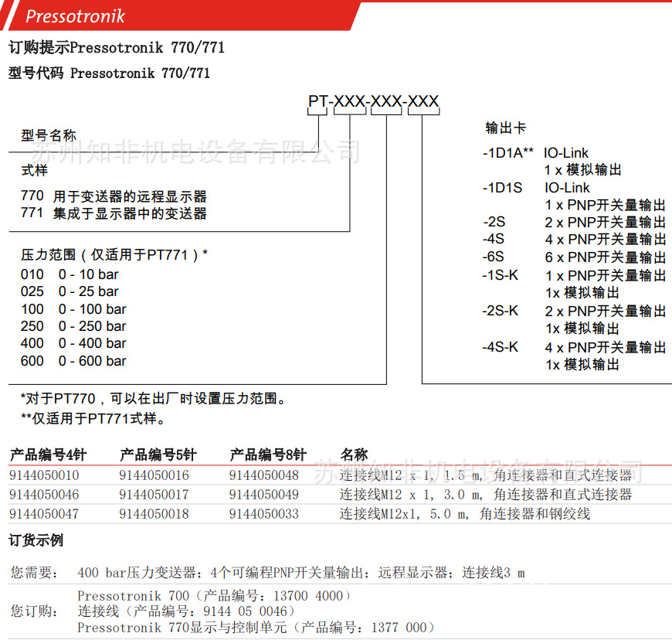Screen dimensions: 672x640
Task: Select the PT-XXX-XXX-XXX model code
Action: coord(373,101)
